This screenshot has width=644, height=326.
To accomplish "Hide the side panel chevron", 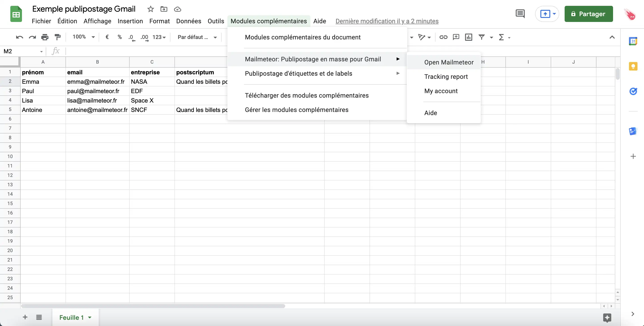I will point(633,314).
